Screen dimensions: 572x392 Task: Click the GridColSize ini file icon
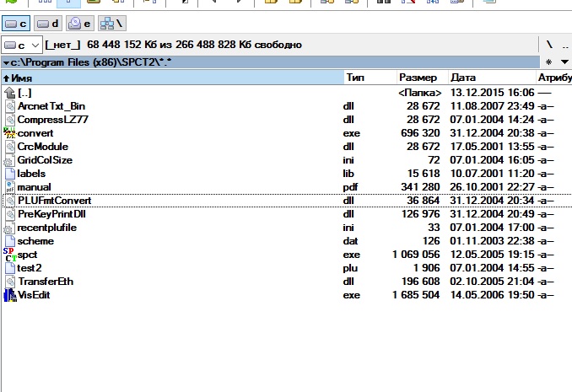[x=9, y=160]
